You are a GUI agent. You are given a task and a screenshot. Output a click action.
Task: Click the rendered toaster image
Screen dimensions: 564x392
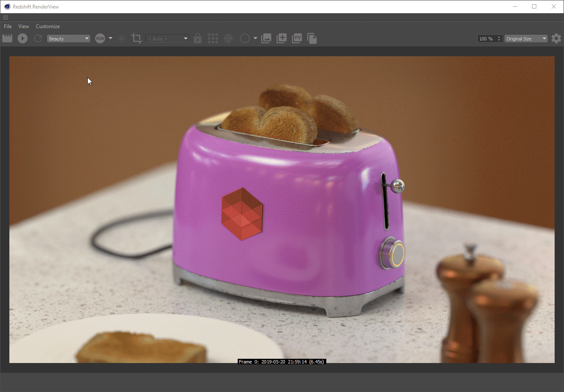[x=282, y=210]
